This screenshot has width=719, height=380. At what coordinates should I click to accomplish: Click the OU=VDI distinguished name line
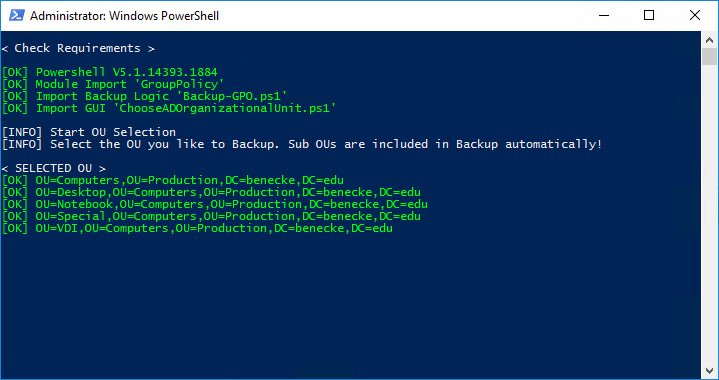tap(197, 228)
